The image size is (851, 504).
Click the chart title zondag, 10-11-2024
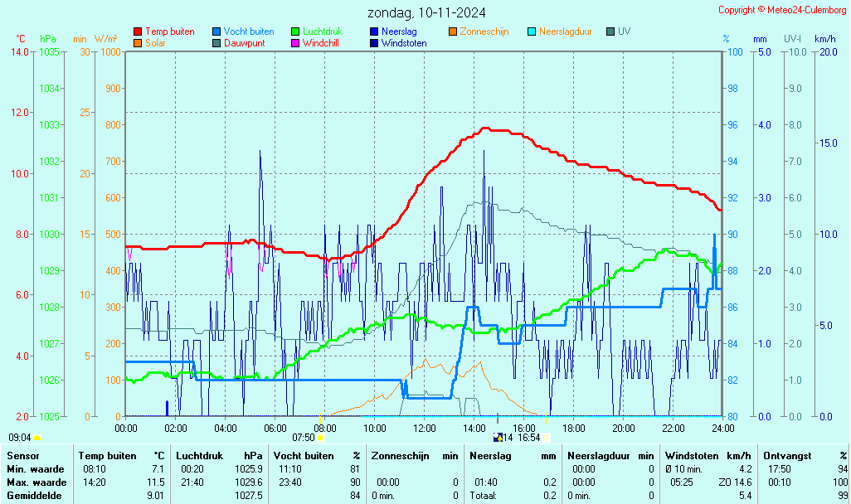point(427,12)
